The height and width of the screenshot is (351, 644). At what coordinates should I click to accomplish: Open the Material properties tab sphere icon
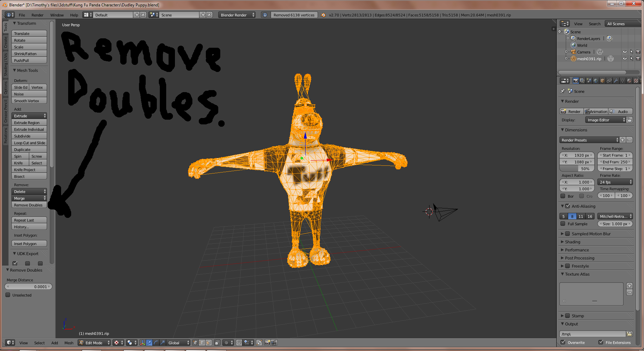(x=629, y=81)
